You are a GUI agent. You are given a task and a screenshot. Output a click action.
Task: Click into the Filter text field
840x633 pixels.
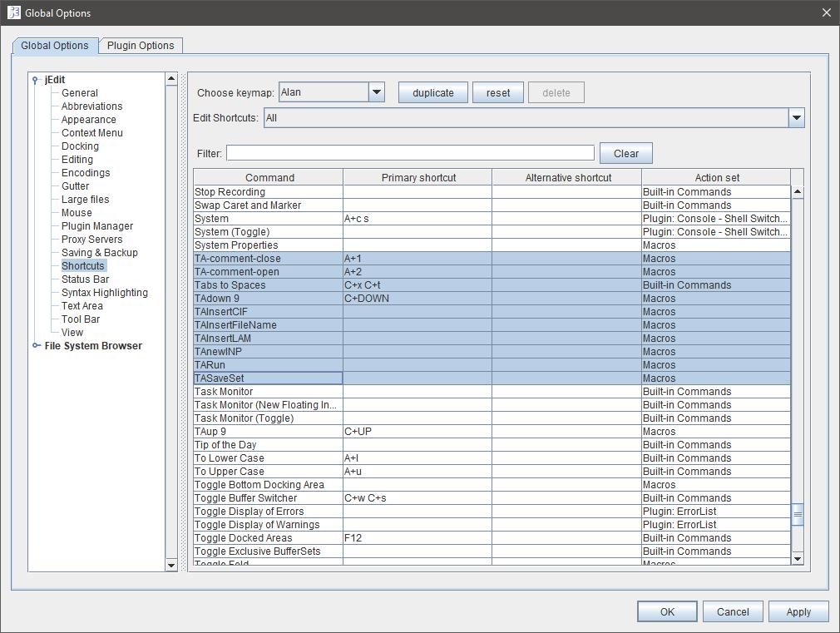tap(410, 153)
